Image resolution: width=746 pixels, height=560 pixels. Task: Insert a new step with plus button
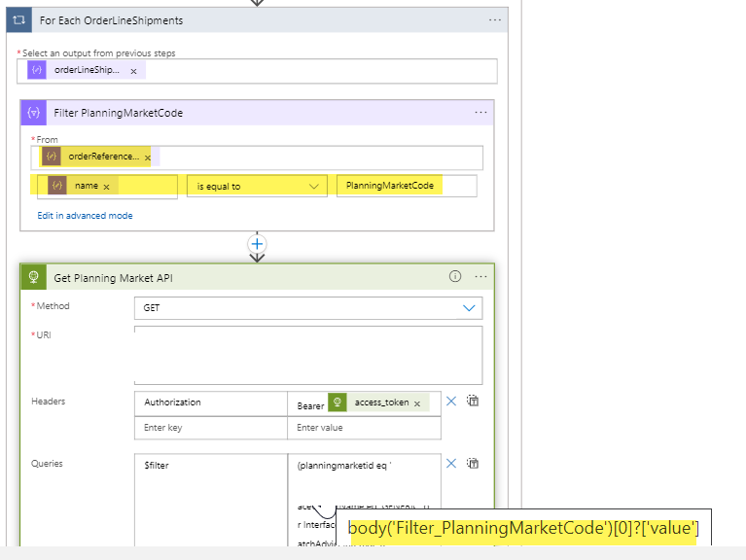pyautogui.click(x=257, y=244)
